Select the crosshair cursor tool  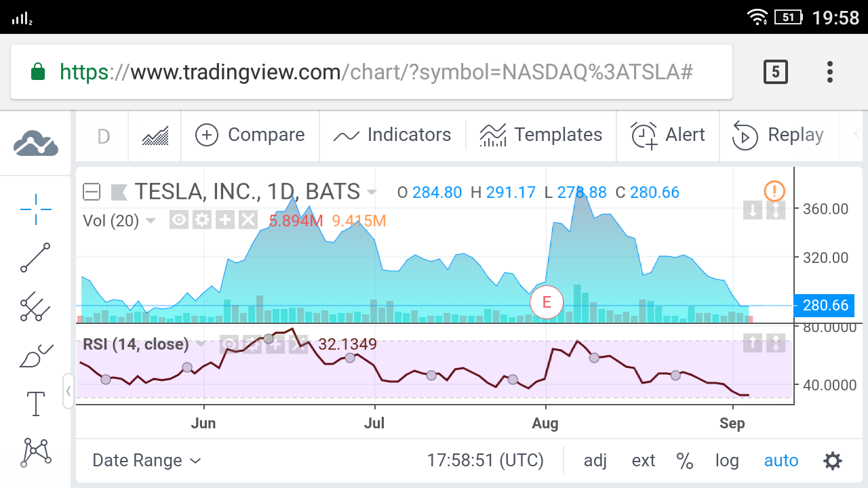[x=35, y=209]
